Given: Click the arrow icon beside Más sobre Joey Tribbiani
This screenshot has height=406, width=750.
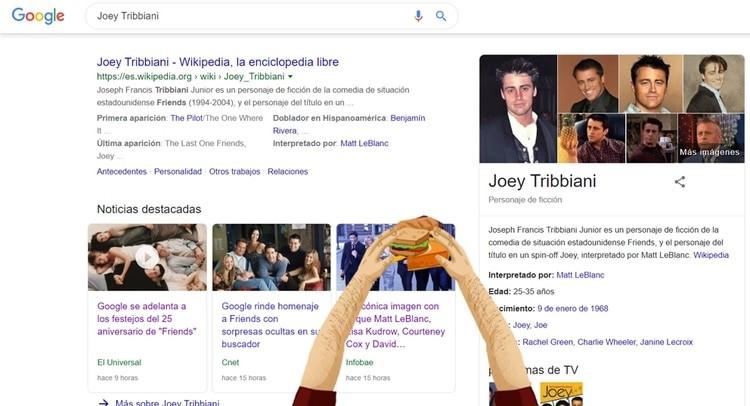Looking at the screenshot, I should click(103, 403).
